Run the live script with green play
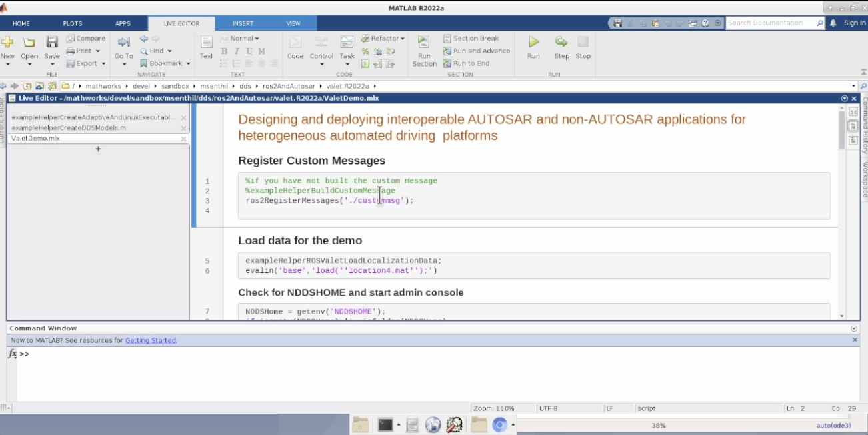Viewport: 868px width, 435px height. [x=533, y=42]
